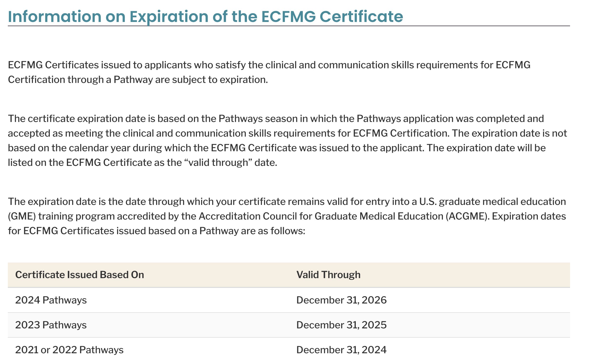
Task: Click the paragraph mentioning ACGME accreditation
Action: pos(287,216)
